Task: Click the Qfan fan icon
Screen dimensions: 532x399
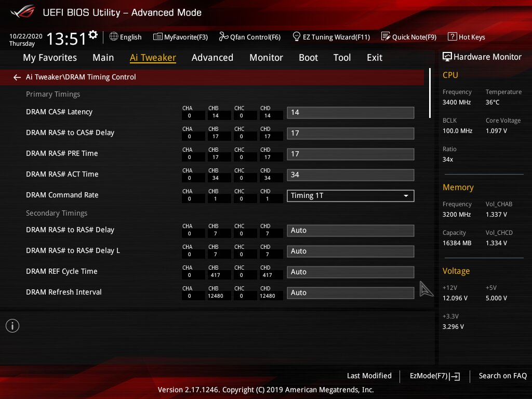Action: coord(223,36)
